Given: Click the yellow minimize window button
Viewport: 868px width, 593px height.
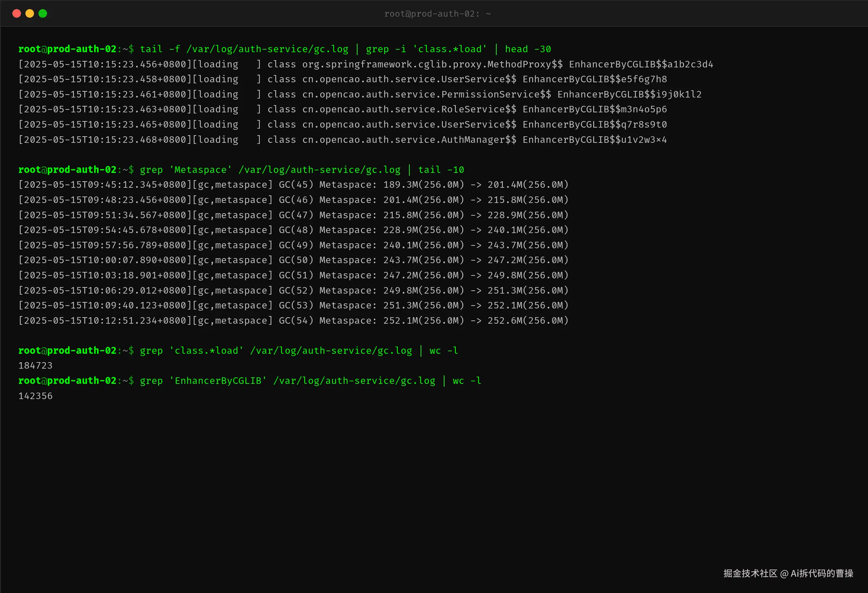Looking at the screenshot, I should [x=29, y=13].
